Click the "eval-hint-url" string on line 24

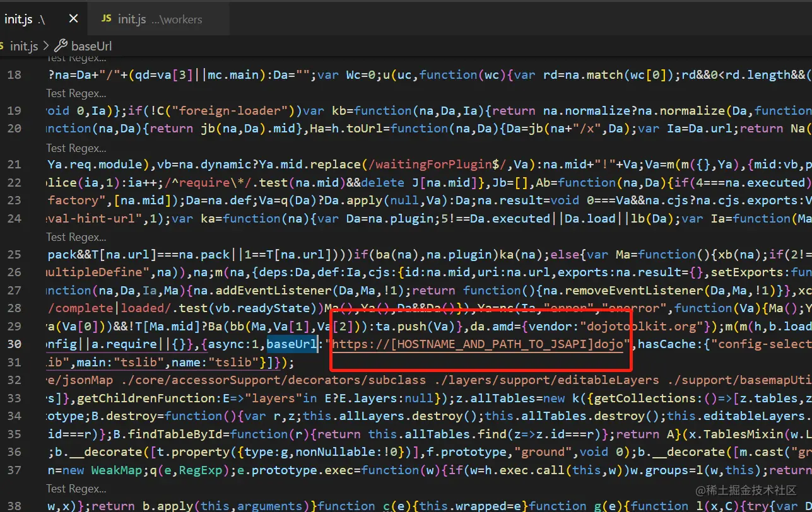coord(92,219)
